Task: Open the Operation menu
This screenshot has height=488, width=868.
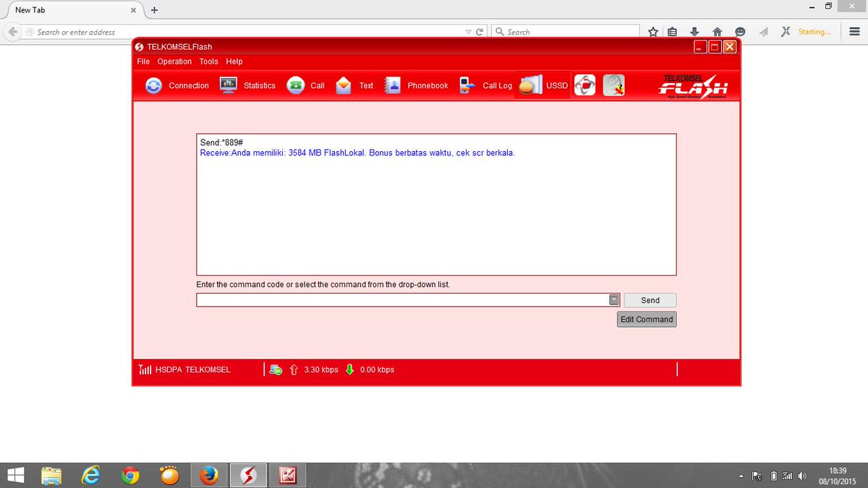Action: coord(174,61)
